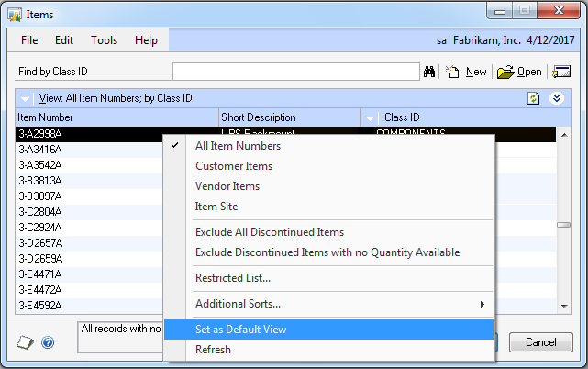Select item row 3-B3813A
This screenshot has height=369, width=588.
click(89, 181)
